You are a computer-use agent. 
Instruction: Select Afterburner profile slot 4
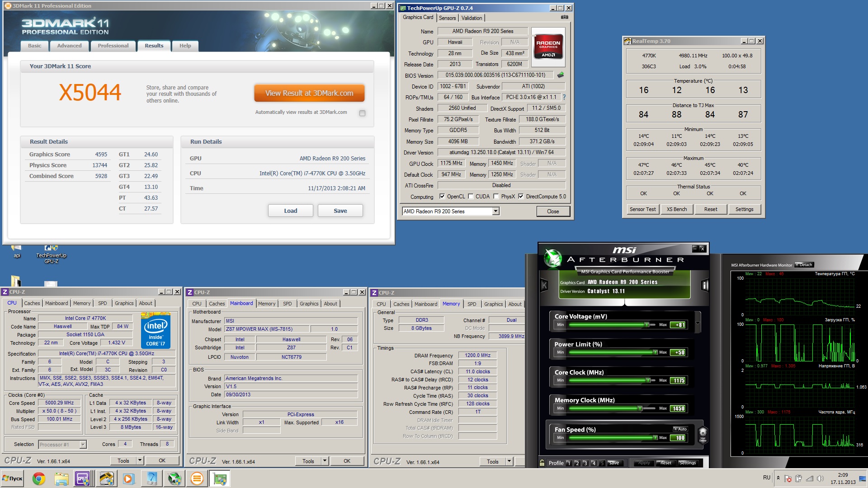pyautogui.click(x=594, y=463)
